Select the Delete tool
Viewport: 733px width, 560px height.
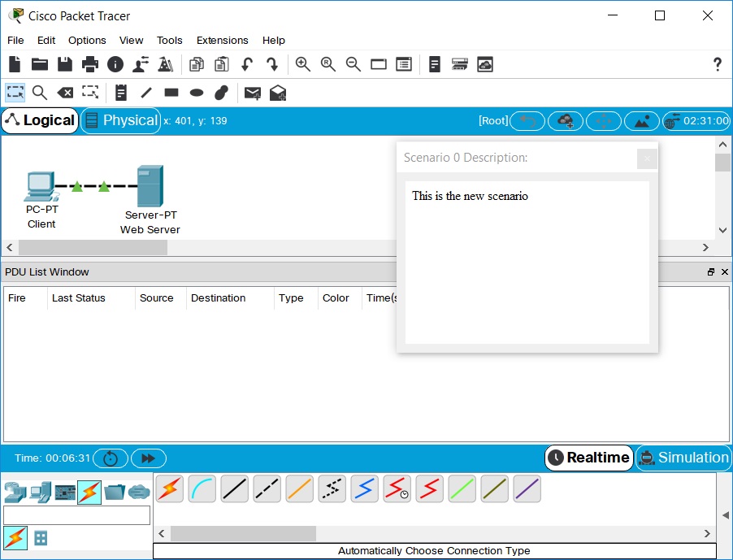pyautogui.click(x=65, y=93)
